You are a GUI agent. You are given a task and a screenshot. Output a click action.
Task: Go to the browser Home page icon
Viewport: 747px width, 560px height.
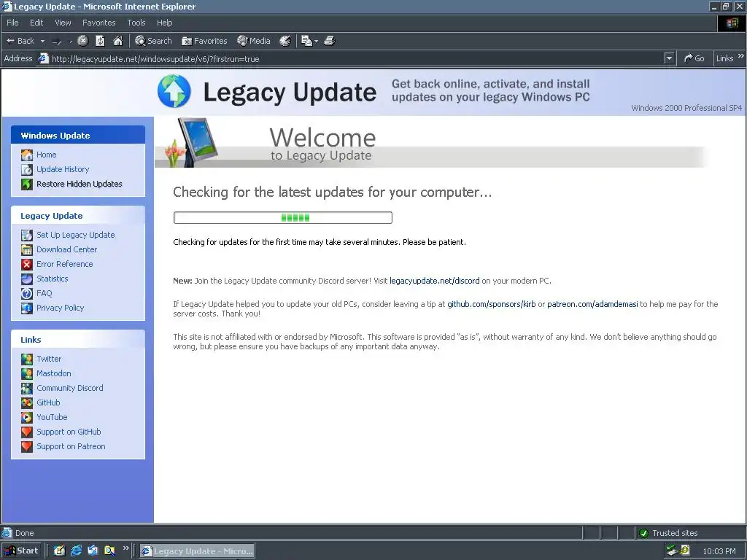tap(117, 41)
